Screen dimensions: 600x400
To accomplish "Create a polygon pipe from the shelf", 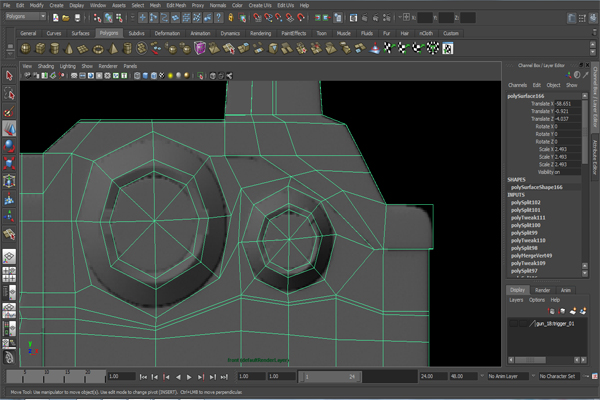I will tap(127, 48).
